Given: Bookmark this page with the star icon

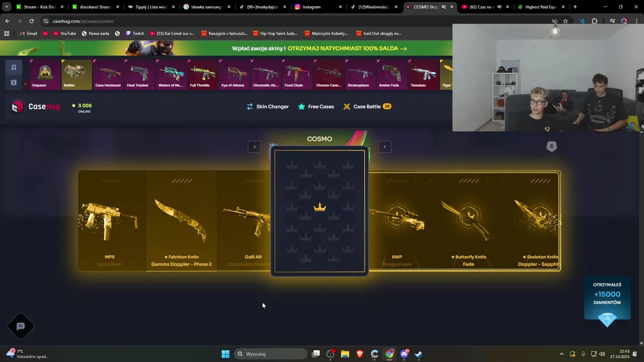Looking at the screenshot, I should tap(566, 21).
